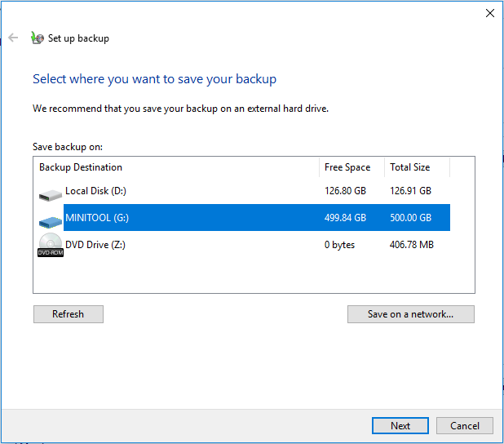
Task: Select the MINITOOL (G:) destination
Action: [x=244, y=217]
